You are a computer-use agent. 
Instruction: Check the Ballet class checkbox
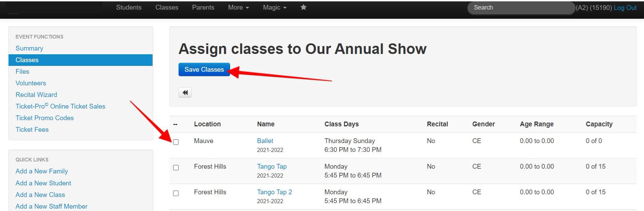pos(176,142)
